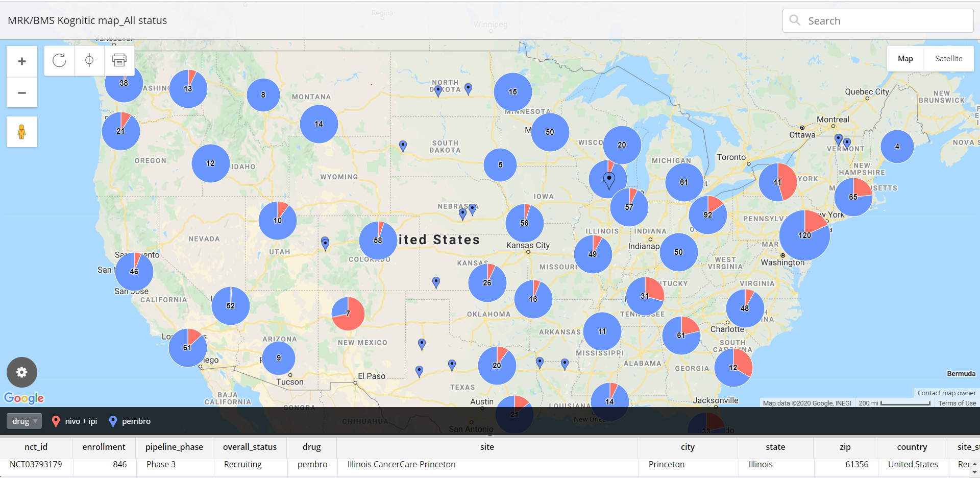Select the refresh map icon

tap(59, 60)
